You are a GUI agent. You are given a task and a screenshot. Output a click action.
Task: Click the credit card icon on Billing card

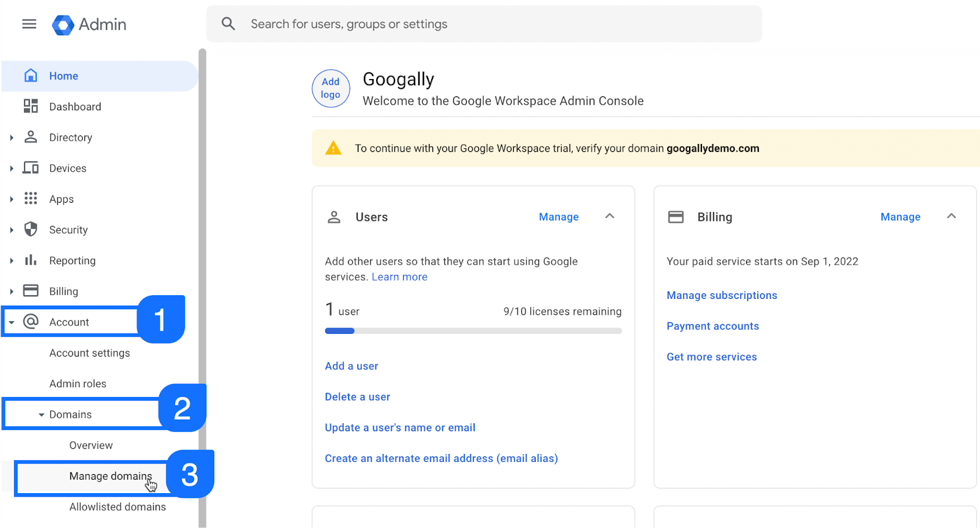coord(676,217)
